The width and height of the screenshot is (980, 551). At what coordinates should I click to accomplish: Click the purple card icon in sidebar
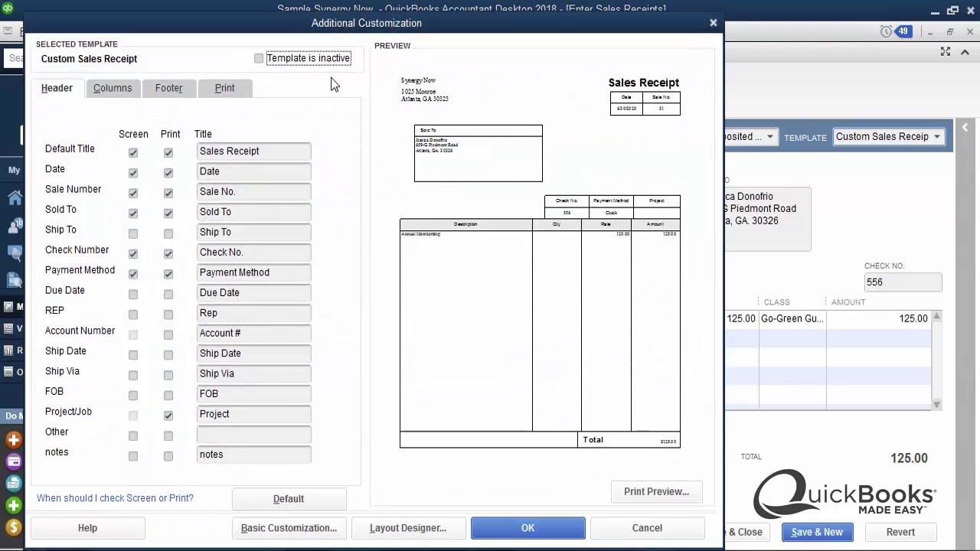coord(14,461)
